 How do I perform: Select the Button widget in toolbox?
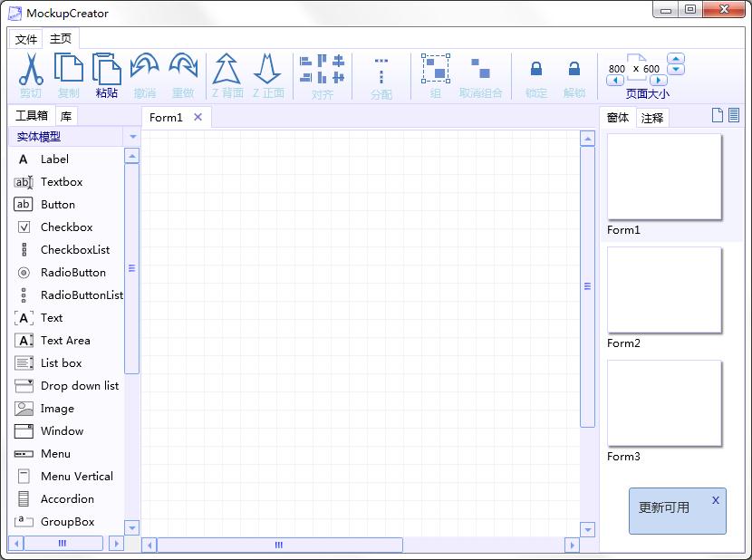(x=57, y=205)
